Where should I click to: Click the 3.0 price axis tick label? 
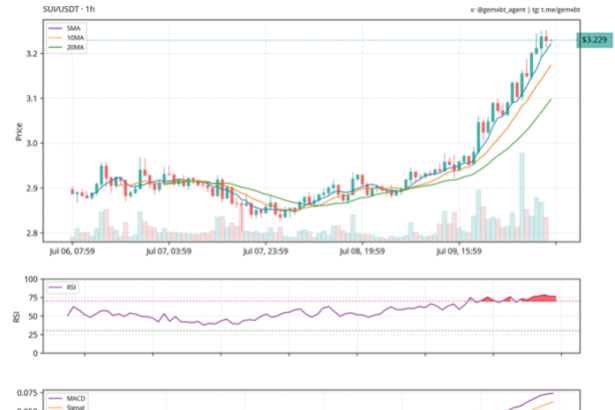(x=33, y=143)
